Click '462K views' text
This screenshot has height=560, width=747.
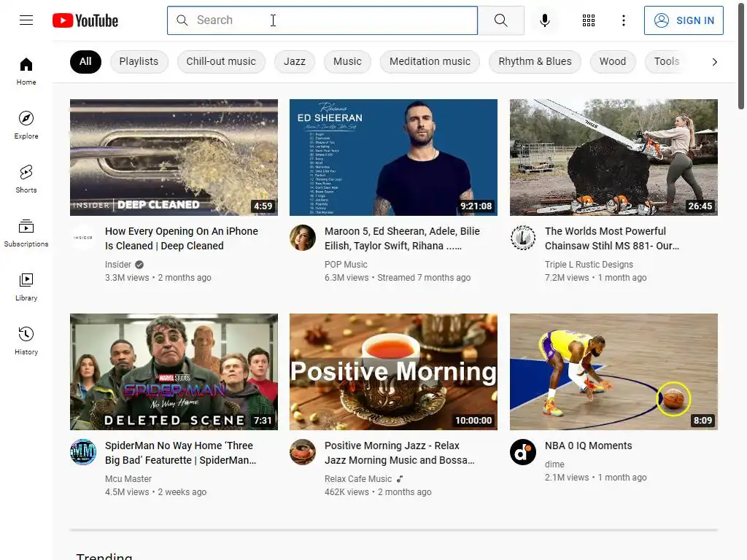[x=347, y=492]
